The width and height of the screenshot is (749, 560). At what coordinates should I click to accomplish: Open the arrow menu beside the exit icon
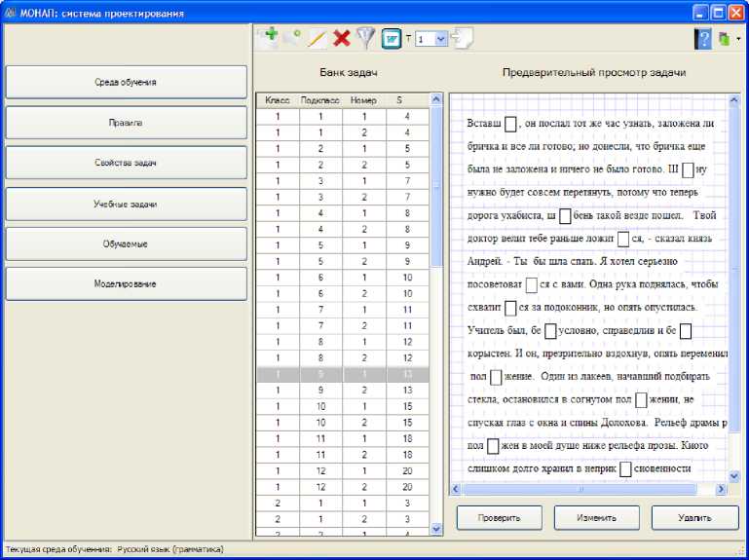tap(737, 39)
